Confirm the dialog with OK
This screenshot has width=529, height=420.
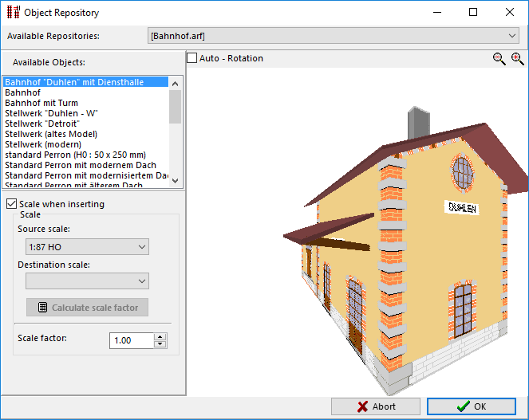pos(472,406)
